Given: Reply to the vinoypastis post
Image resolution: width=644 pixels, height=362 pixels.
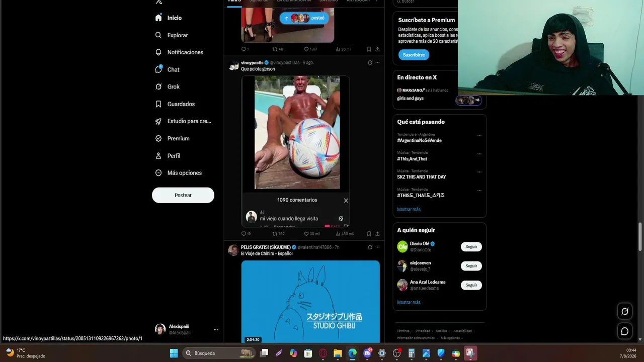Looking at the screenshot, I should pyautogui.click(x=246, y=234).
